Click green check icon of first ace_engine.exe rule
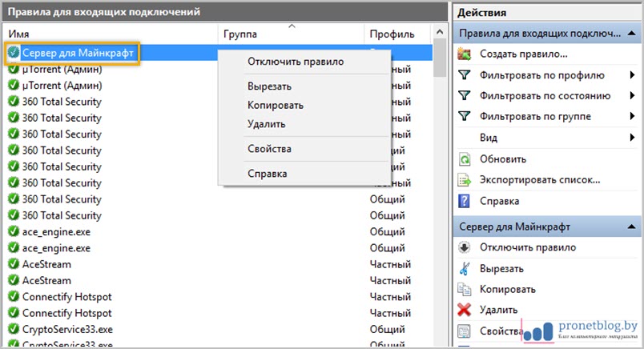The width and height of the screenshot is (644, 349). tap(13, 232)
